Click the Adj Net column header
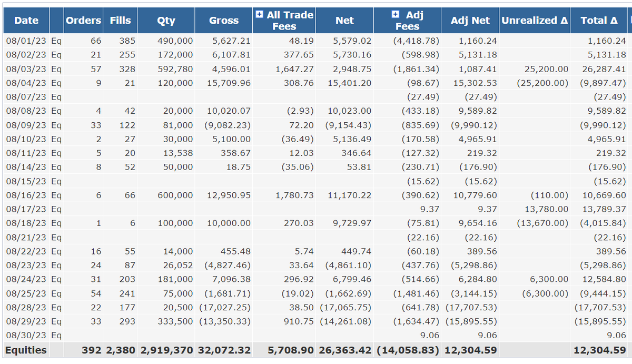Image resolution: width=632 pixels, height=364 pixels. [470, 21]
